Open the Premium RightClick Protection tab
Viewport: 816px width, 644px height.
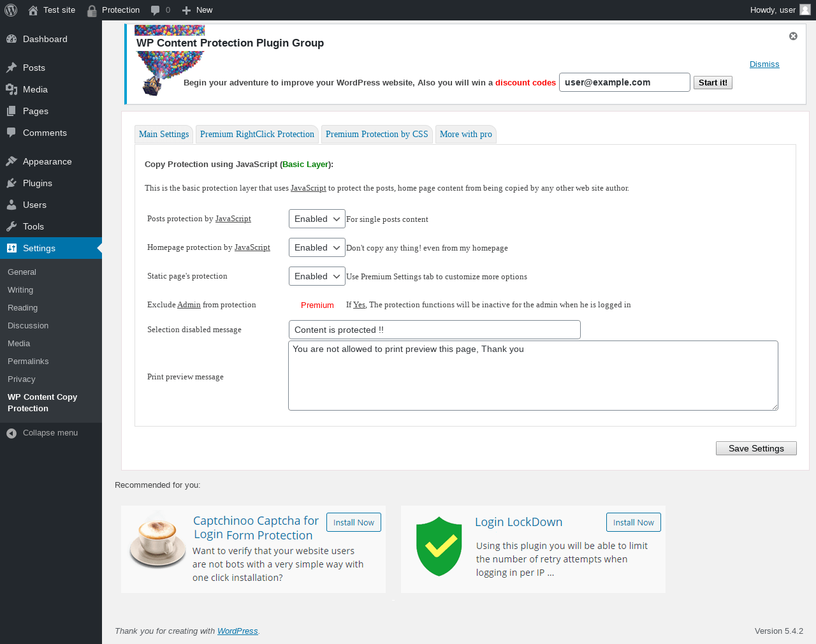tap(257, 135)
